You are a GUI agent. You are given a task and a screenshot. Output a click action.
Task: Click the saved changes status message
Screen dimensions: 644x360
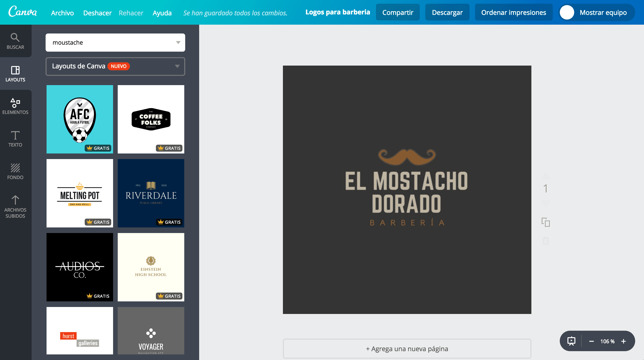[235, 13]
